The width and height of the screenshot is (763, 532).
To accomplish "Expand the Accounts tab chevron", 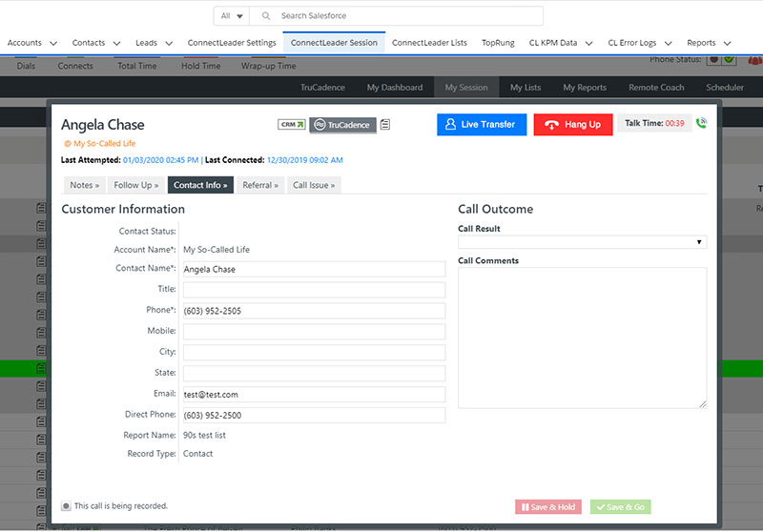I will pyautogui.click(x=53, y=43).
